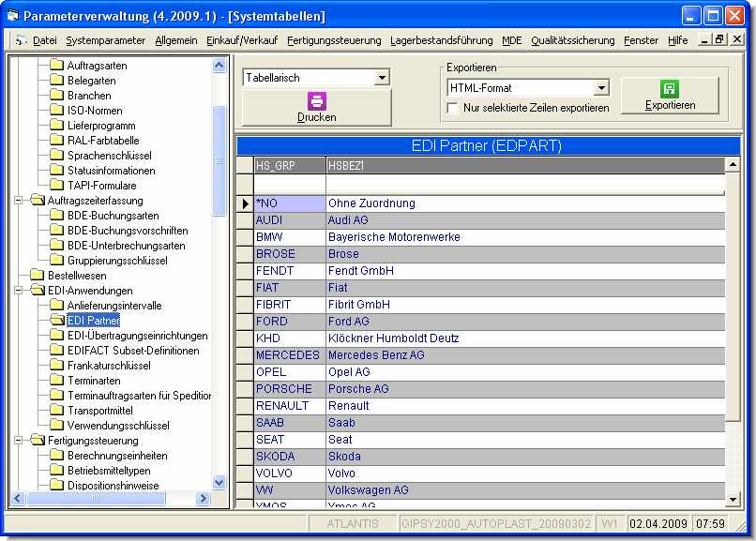Click the HSBEZ1 filter input cell
The height and width of the screenshot is (541, 756).
[525, 185]
